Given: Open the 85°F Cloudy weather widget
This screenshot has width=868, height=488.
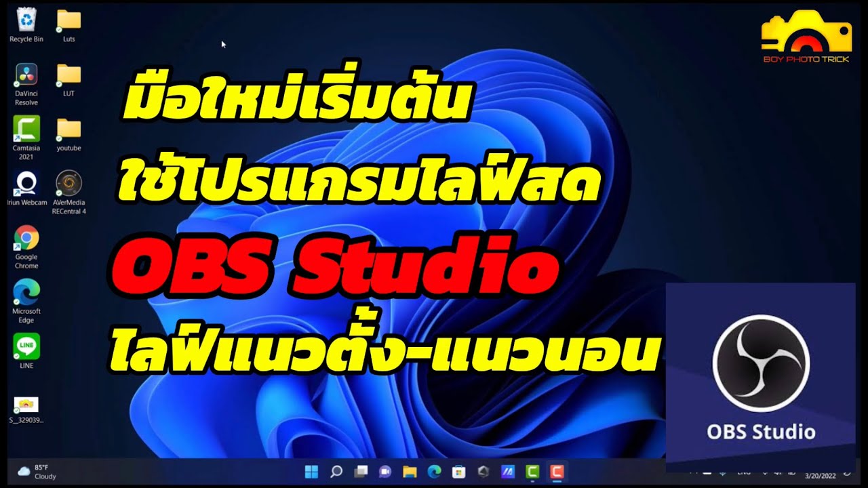Looking at the screenshot, I should tap(37, 472).
